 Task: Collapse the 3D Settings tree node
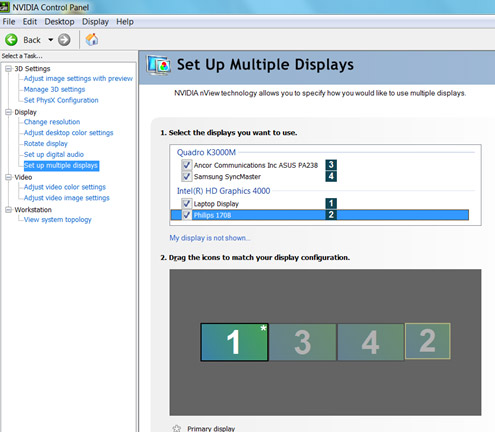[x=8, y=69]
